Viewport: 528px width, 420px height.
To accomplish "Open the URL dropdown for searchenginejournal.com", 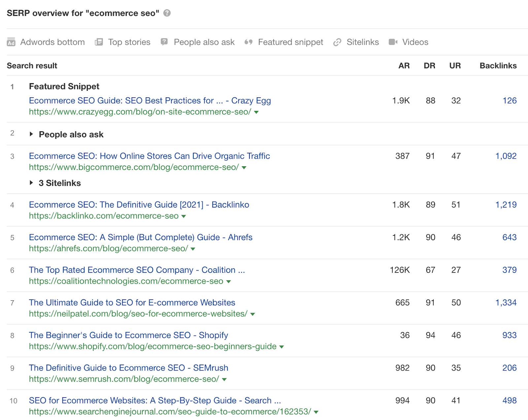I will (316, 412).
